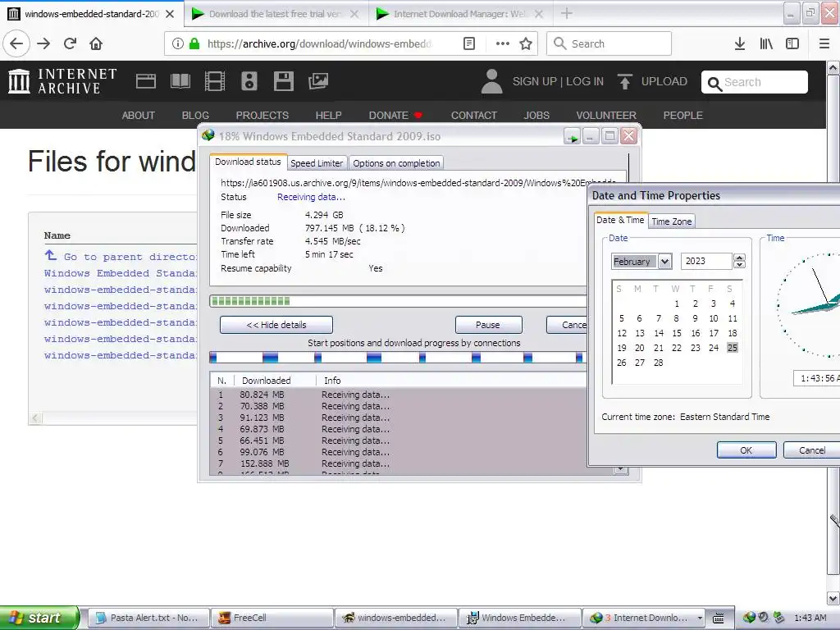Click the download progress bar
840x630 pixels.
pos(398,301)
